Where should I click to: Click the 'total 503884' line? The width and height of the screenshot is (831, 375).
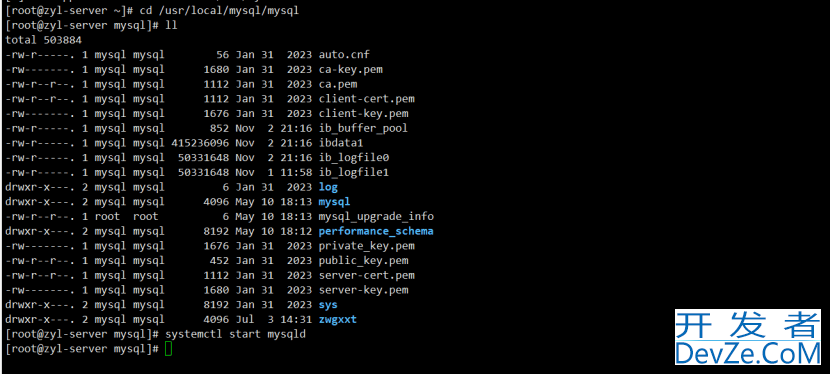pyautogui.click(x=43, y=40)
